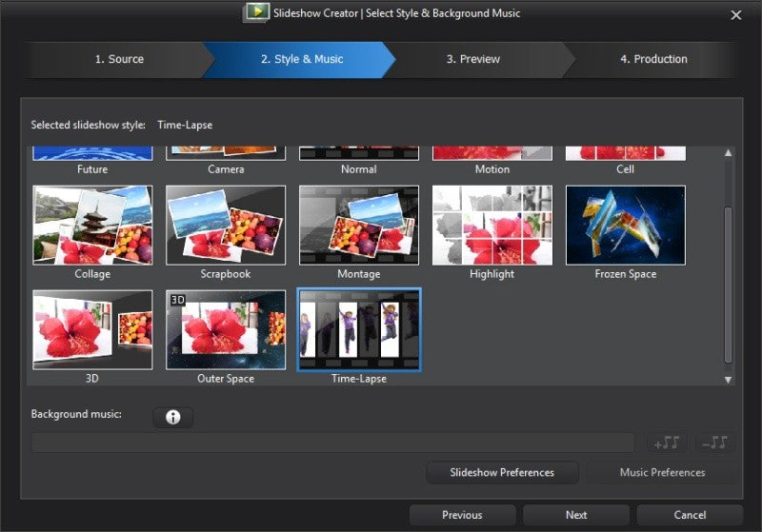This screenshot has height=532, width=762.
Task: Click the Next button
Action: click(x=576, y=515)
